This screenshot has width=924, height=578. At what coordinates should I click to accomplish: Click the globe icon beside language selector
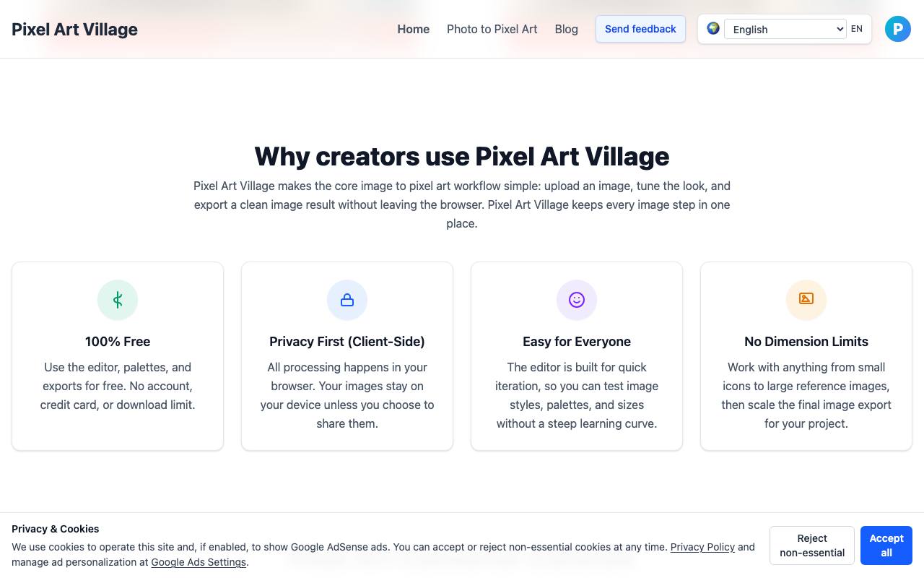point(713,28)
